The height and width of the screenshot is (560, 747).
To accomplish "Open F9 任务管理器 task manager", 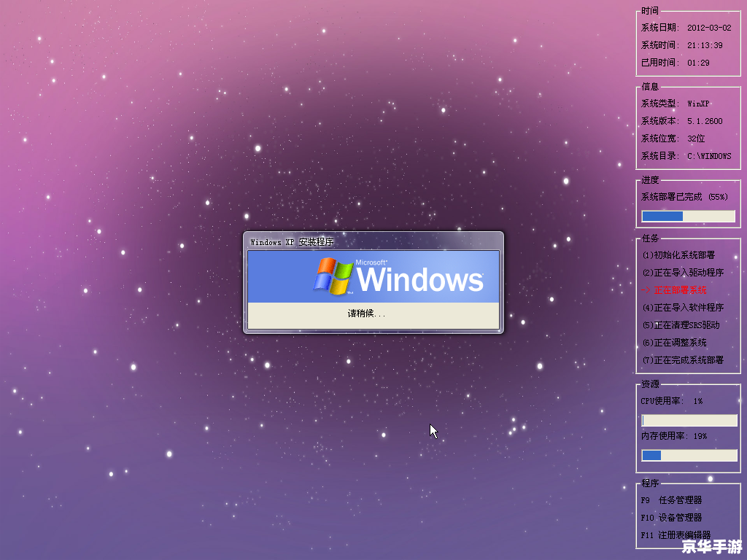I will 671,500.
